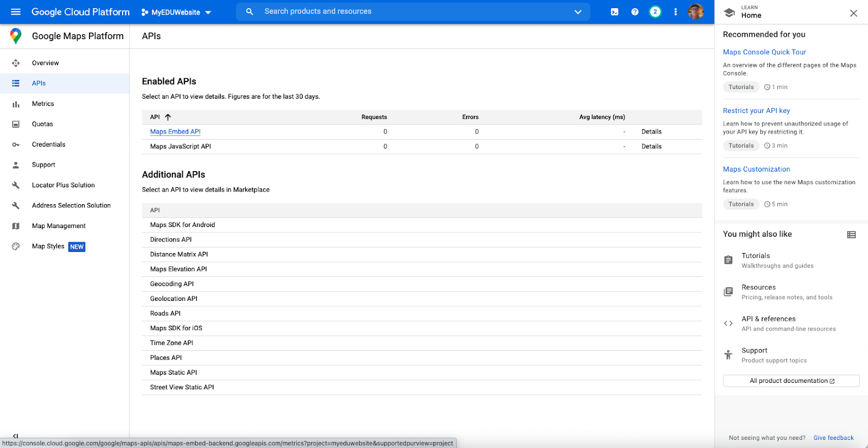Click the Credentials key icon
This screenshot has width=868, height=448.
click(x=16, y=144)
